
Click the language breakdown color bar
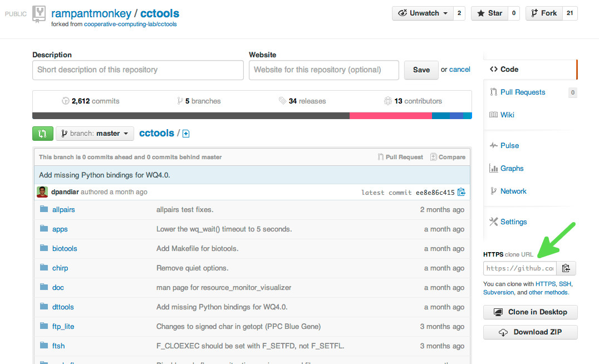pos(252,116)
